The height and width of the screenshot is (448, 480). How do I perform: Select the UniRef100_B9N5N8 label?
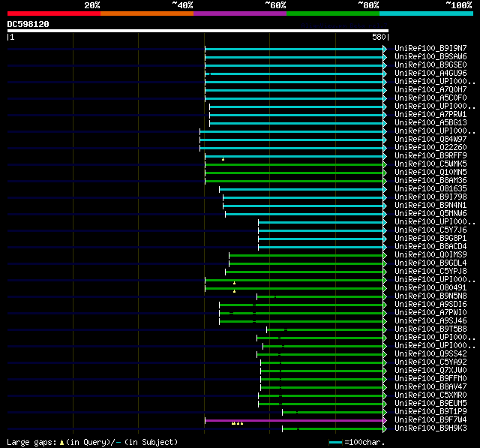point(430,296)
